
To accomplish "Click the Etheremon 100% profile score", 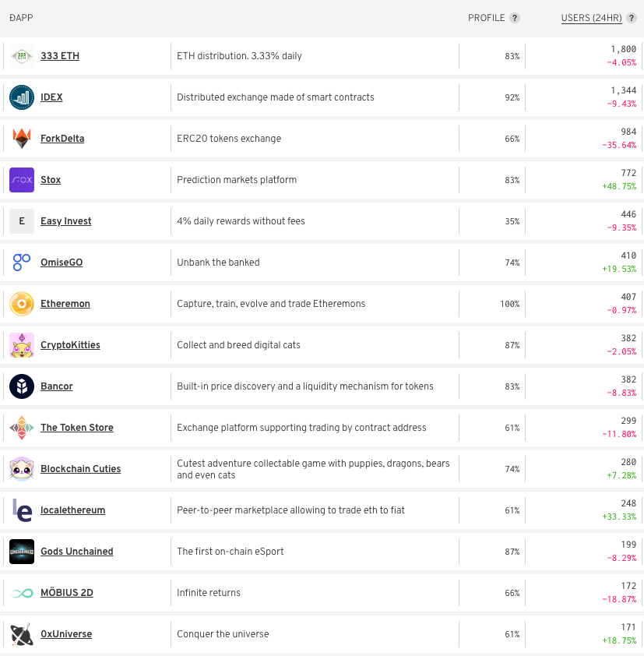I will pyautogui.click(x=509, y=304).
